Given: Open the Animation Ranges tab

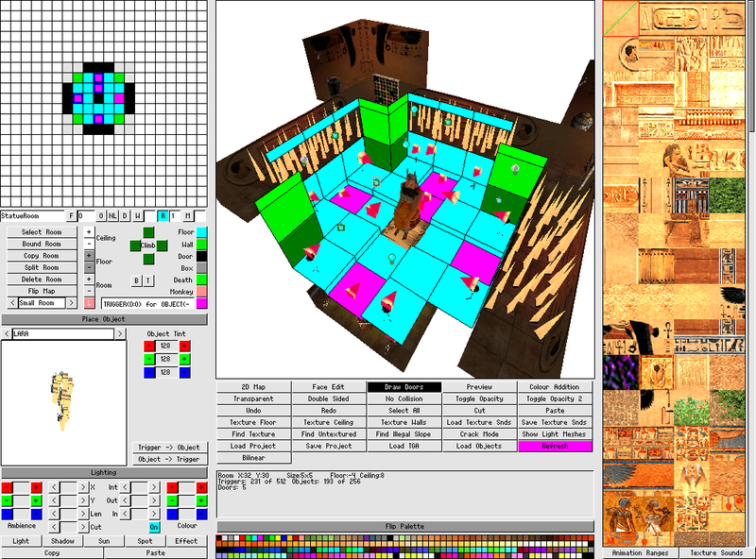Looking at the screenshot, I should [x=641, y=552].
